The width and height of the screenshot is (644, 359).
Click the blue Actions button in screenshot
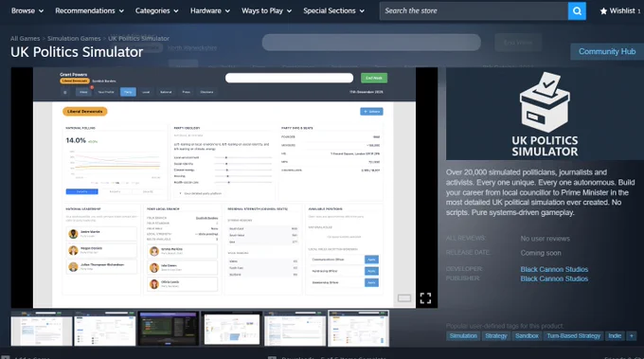pyautogui.click(x=371, y=112)
